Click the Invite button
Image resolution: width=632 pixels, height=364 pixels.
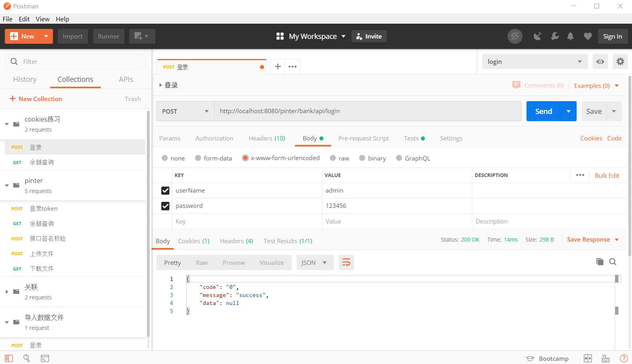coord(369,37)
